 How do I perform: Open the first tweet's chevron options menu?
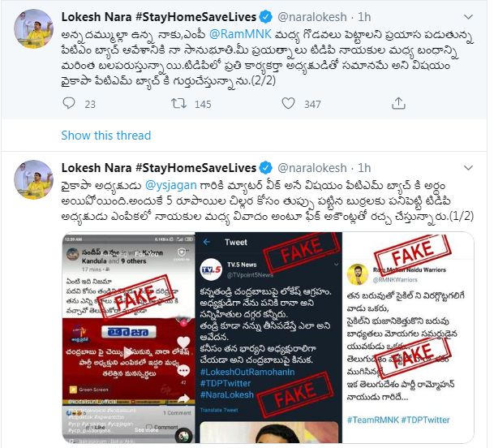click(469, 17)
